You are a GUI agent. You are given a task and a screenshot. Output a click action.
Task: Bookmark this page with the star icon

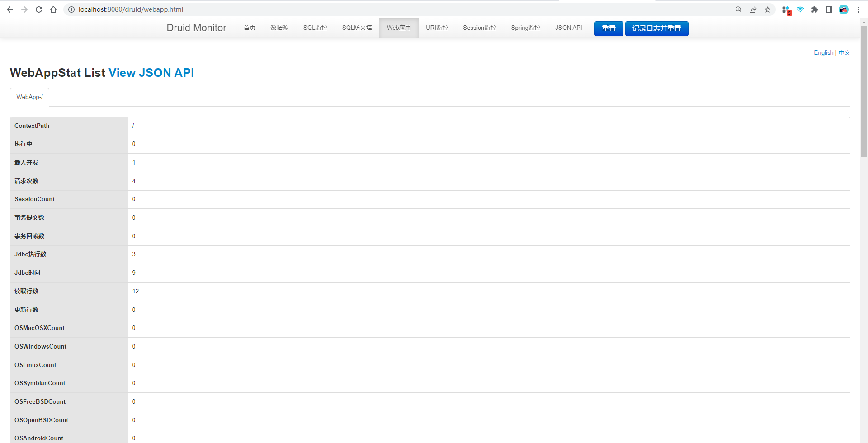coord(768,9)
